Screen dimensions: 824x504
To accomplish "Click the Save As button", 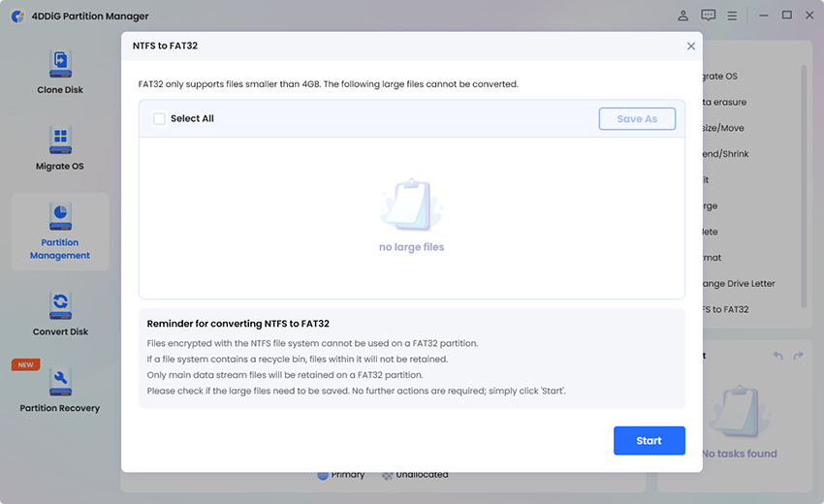I will click(x=637, y=119).
